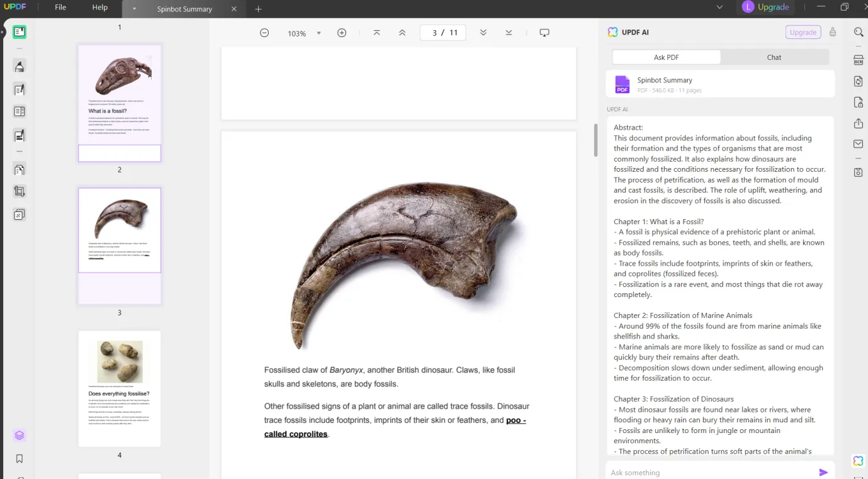Expand the tab list dropdown arrow

click(x=719, y=8)
